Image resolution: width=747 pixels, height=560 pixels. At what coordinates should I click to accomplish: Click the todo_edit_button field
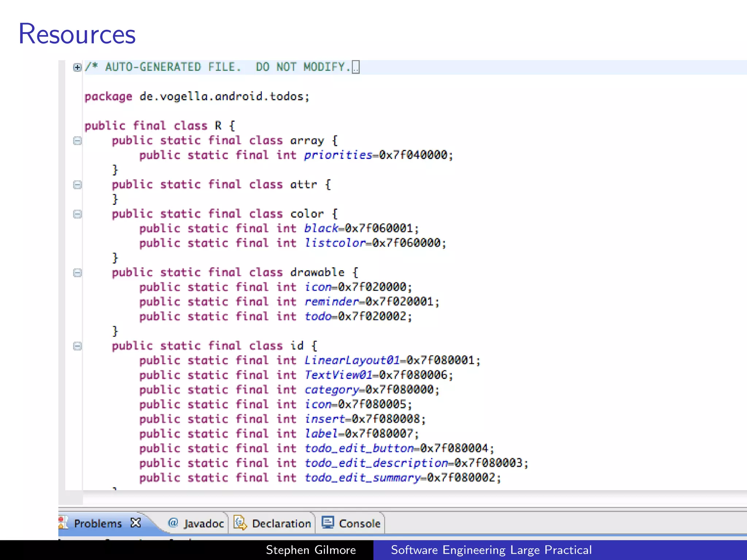point(359,448)
